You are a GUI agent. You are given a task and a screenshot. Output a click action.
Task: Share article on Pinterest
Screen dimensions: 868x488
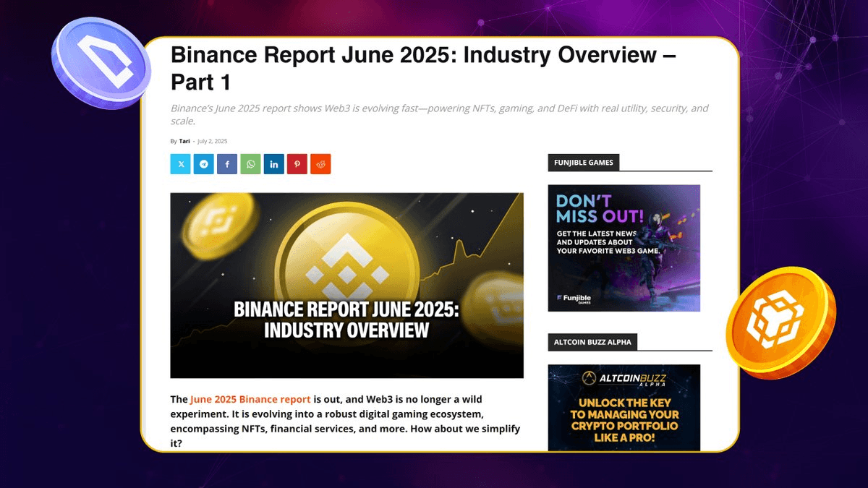pyautogui.click(x=297, y=164)
